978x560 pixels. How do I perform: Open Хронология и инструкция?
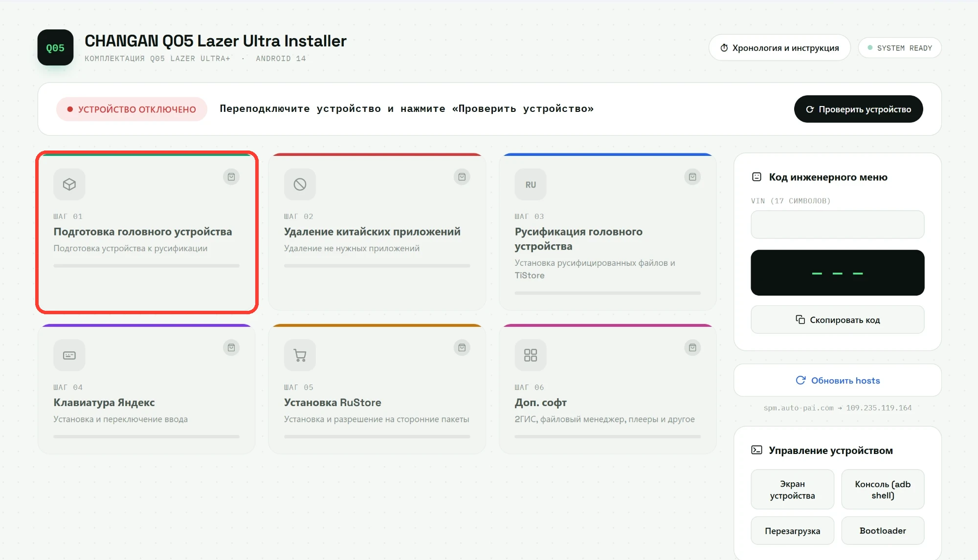tap(779, 48)
